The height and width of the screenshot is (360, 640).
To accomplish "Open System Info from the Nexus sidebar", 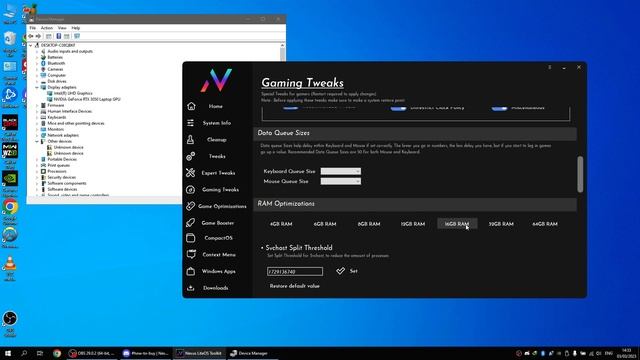I will tap(216, 123).
